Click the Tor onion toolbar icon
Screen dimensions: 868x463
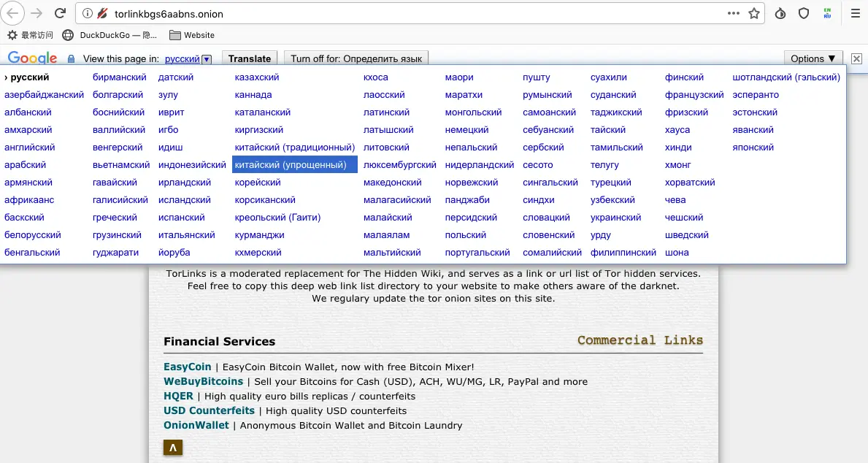pos(780,13)
